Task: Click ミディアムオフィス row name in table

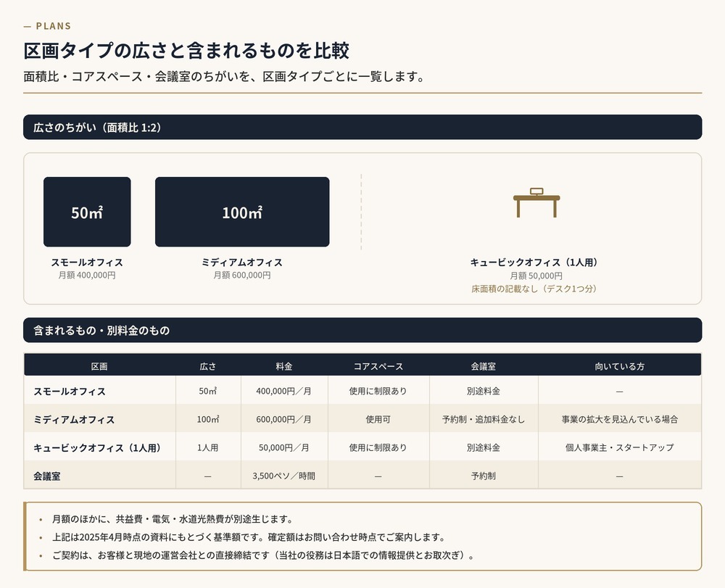Action: pos(74,419)
